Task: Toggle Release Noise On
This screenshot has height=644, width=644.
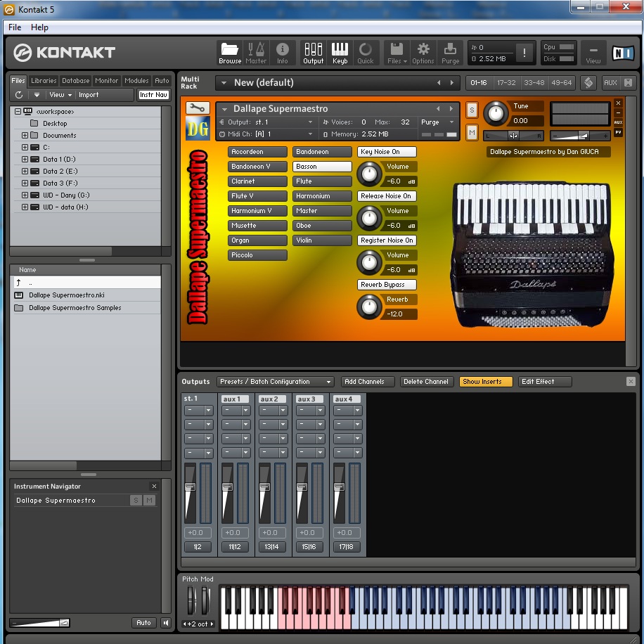Action: point(387,196)
